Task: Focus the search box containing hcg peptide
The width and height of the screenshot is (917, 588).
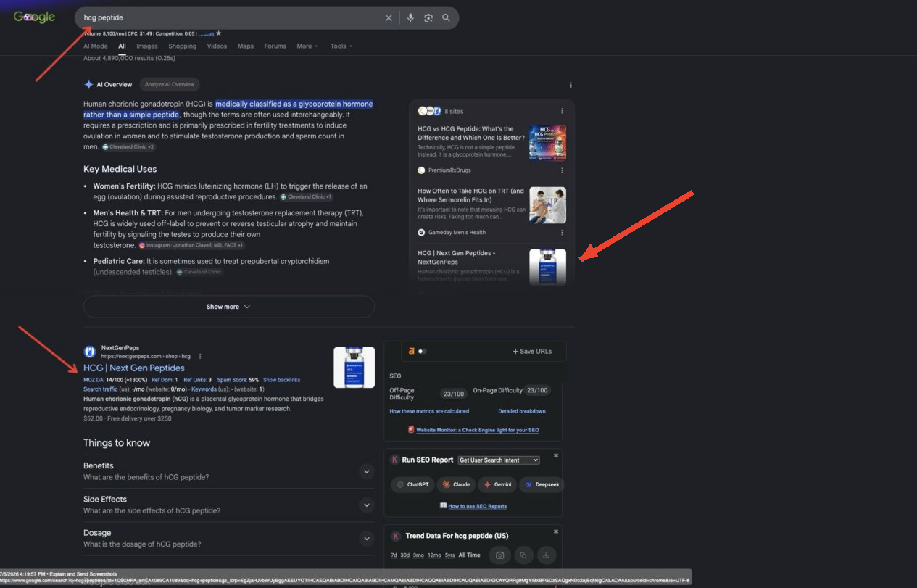Action: [232, 18]
